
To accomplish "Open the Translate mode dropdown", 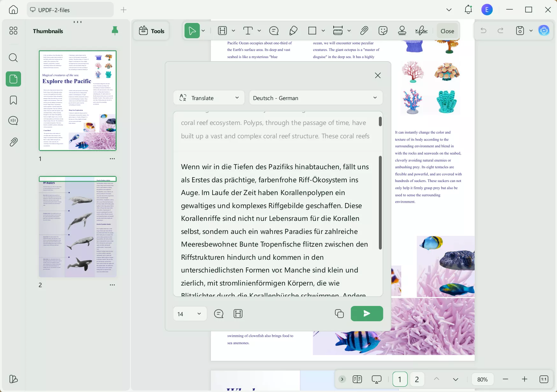I will click(208, 98).
